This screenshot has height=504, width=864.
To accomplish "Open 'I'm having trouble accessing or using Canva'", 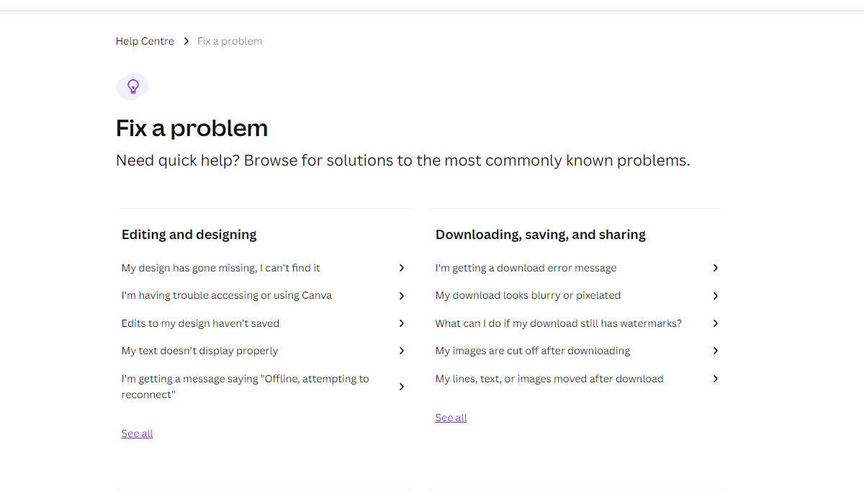I will tap(227, 295).
